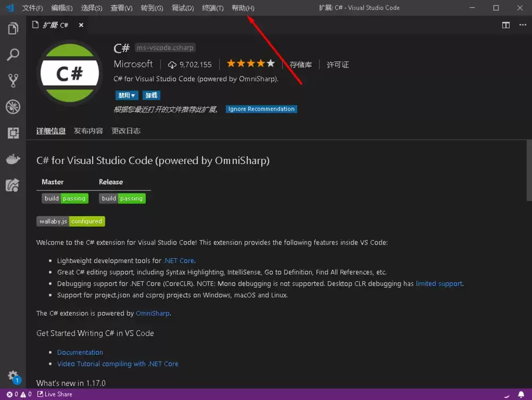Click the 卸载 (Uninstall) button
Screen dimensions: 532x400
click(x=151, y=95)
